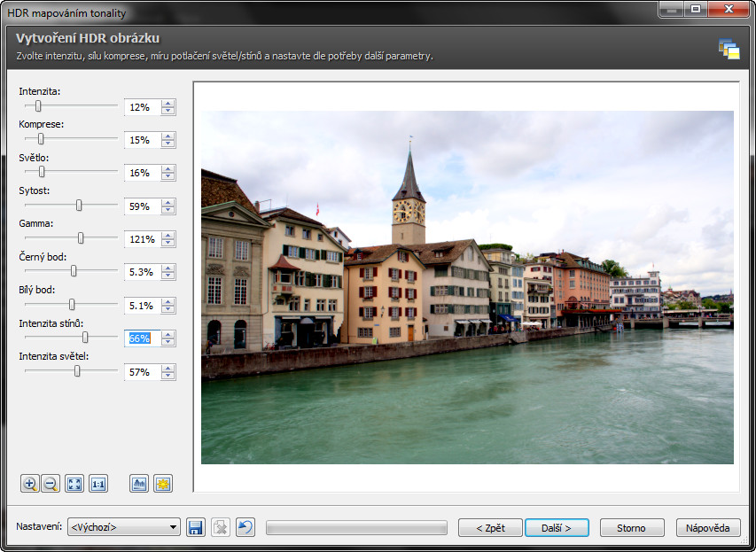The height and width of the screenshot is (552, 756).
Task: Decrease Gamma using its down arrow
Action: [168, 244]
